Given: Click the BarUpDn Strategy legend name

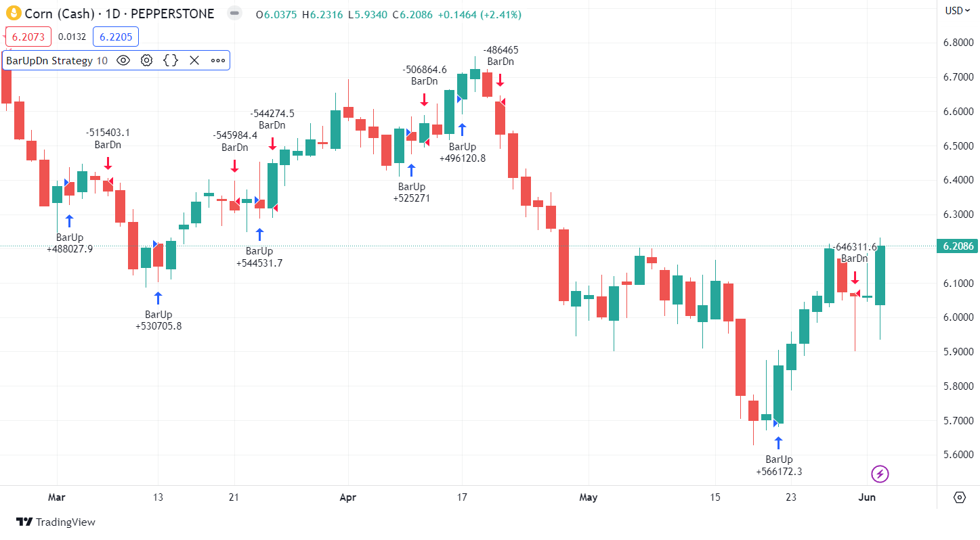Looking at the screenshot, I should pyautogui.click(x=49, y=60).
